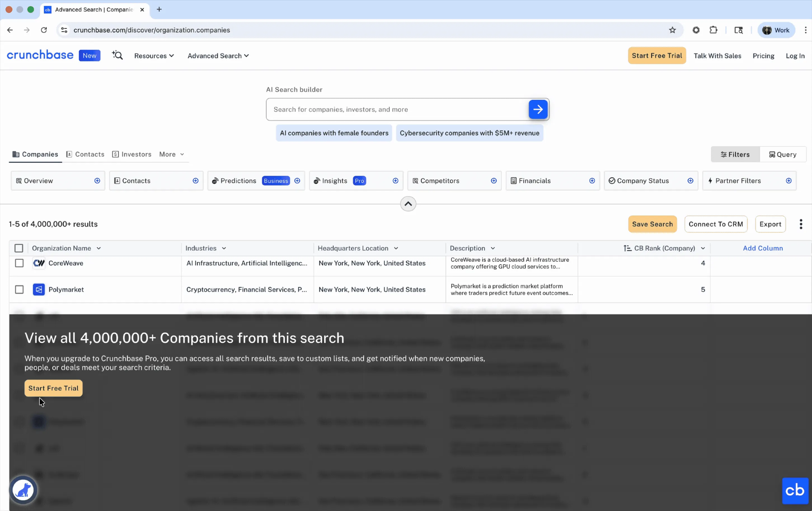Tick the select-all checkbox in table header
This screenshot has width=812, height=511.
pyautogui.click(x=19, y=248)
